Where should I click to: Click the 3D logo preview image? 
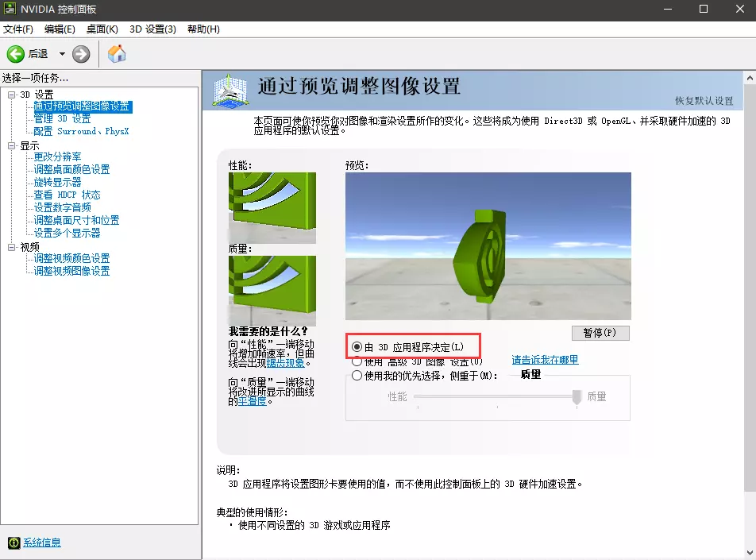[x=488, y=246]
